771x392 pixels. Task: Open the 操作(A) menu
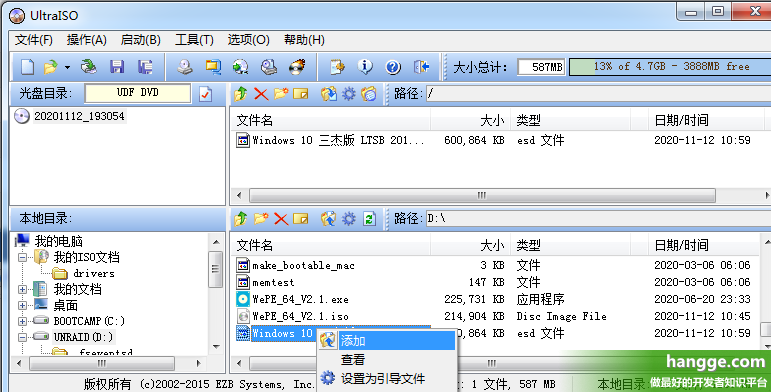pos(87,40)
